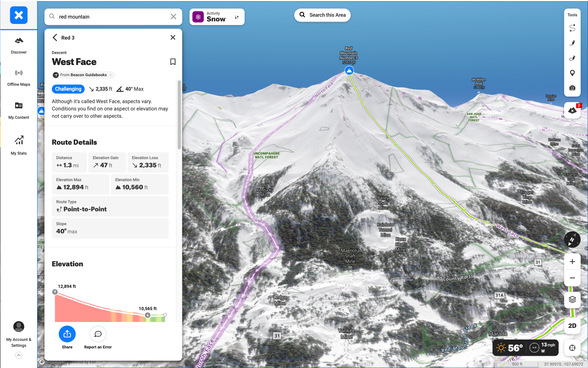Click the camera photo tool
Viewport: 588px width, 368px height.
tap(572, 88)
